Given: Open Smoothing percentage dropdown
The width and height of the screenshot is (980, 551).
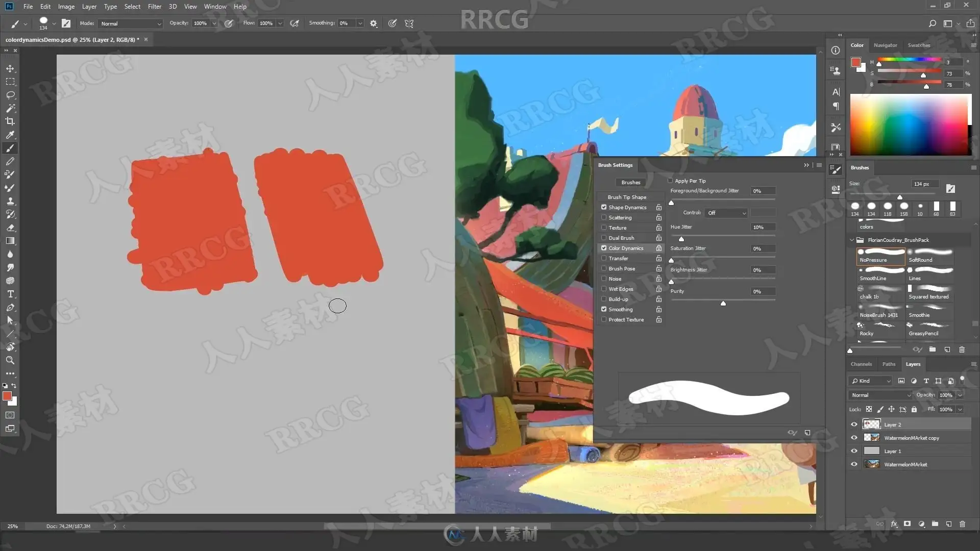Looking at the screenshot, I should (360, 23).
